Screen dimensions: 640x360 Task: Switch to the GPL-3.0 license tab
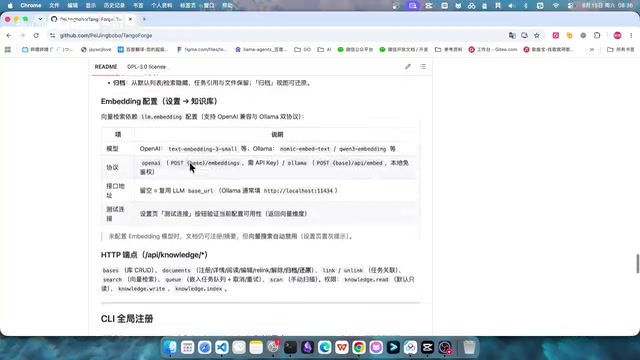tap(146, 67)
